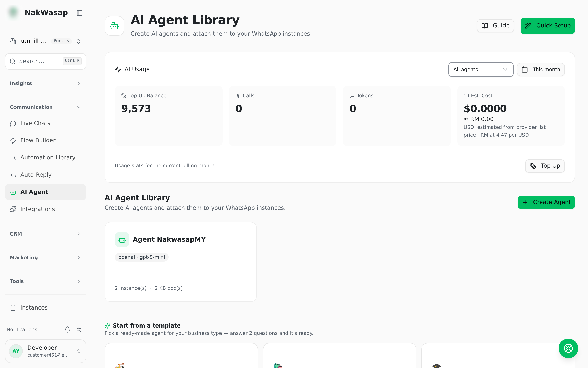This screenshot has height=368, width=588.
Task: Click the NakWasap logo avatar
Action: 13,12
